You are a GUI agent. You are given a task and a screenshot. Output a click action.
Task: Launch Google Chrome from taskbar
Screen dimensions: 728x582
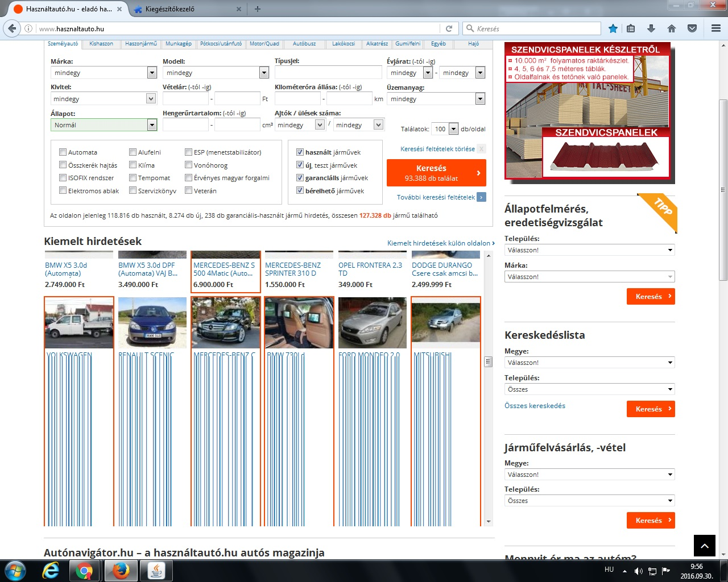pos(84,571)
